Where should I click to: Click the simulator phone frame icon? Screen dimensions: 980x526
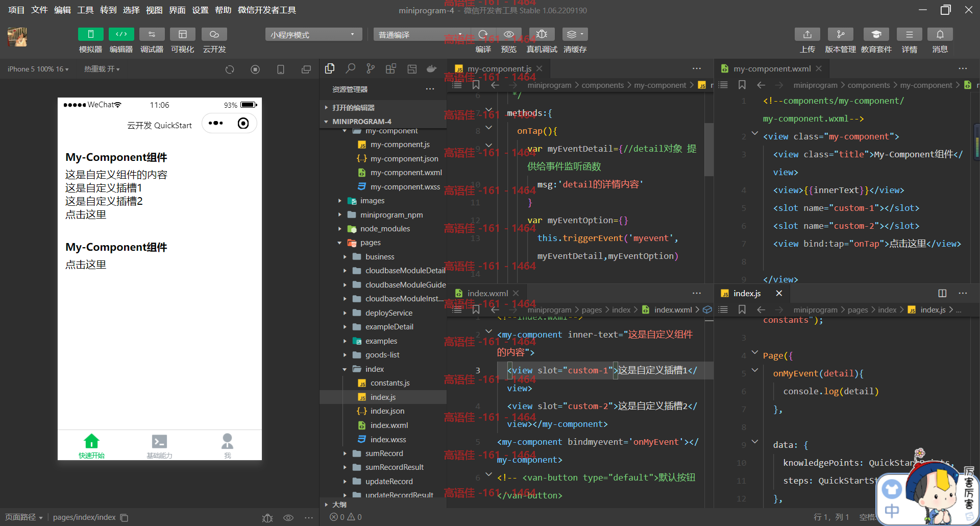280,69
